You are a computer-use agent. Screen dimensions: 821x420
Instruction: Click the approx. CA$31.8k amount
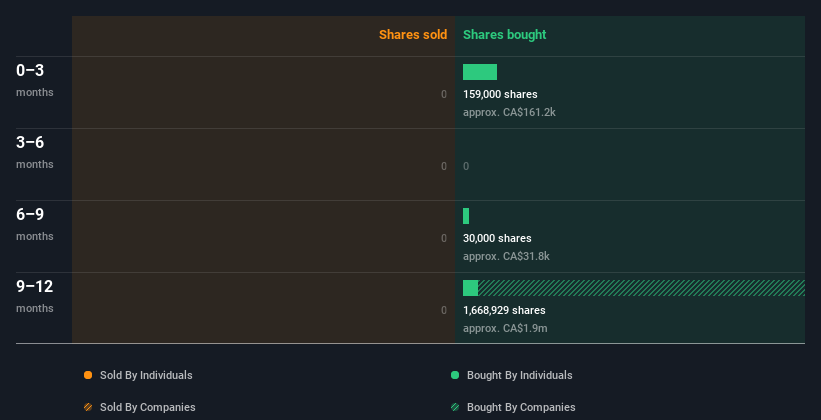(x=506, y=256)
